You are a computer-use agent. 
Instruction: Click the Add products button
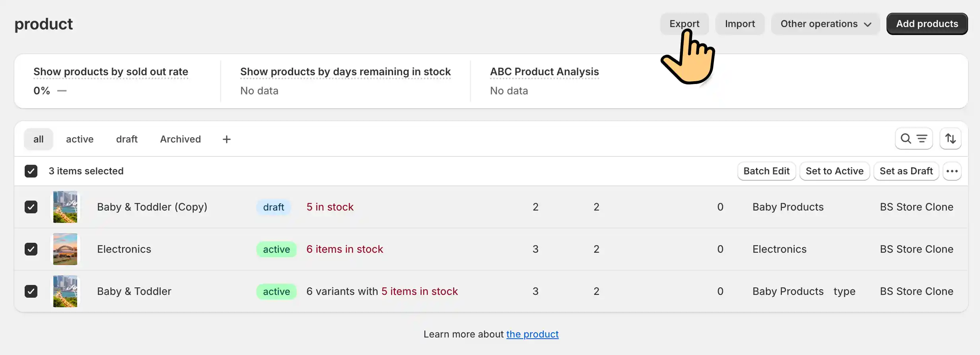pos(927,23)
